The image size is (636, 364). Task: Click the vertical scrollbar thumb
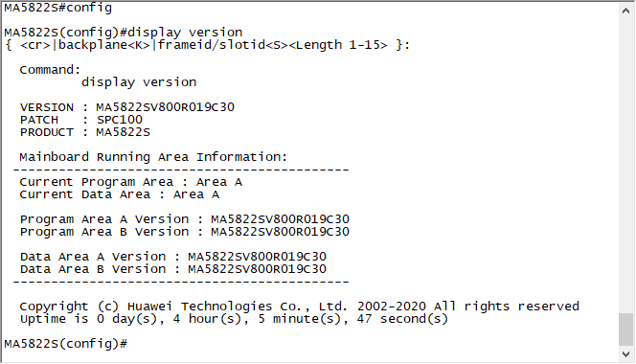coord(625,330)
